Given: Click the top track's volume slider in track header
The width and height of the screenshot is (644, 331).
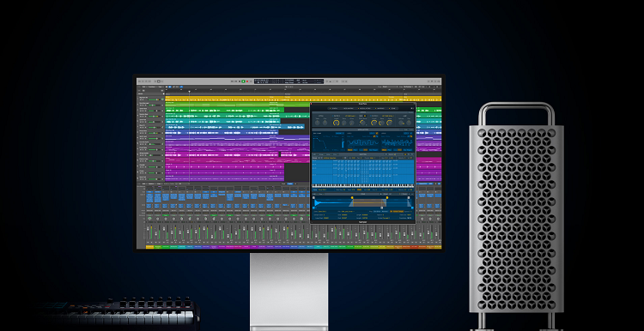Looking at the screenshot, I should (x=155, y=99).
